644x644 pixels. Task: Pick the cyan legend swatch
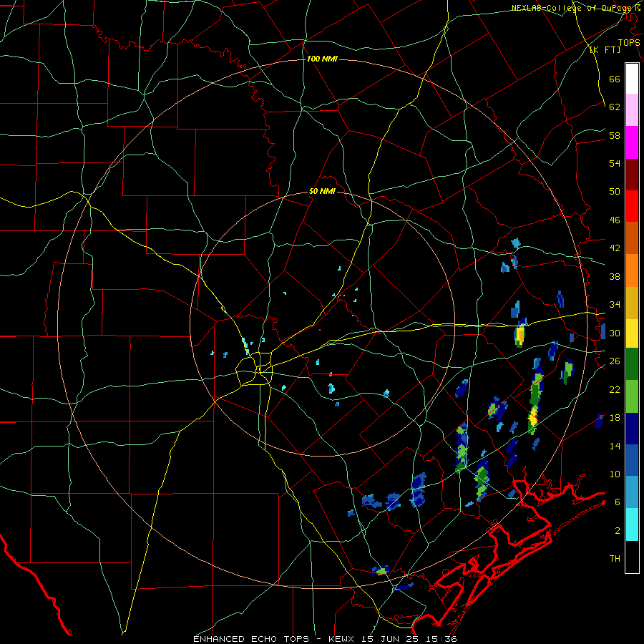[x=632, y=525]
